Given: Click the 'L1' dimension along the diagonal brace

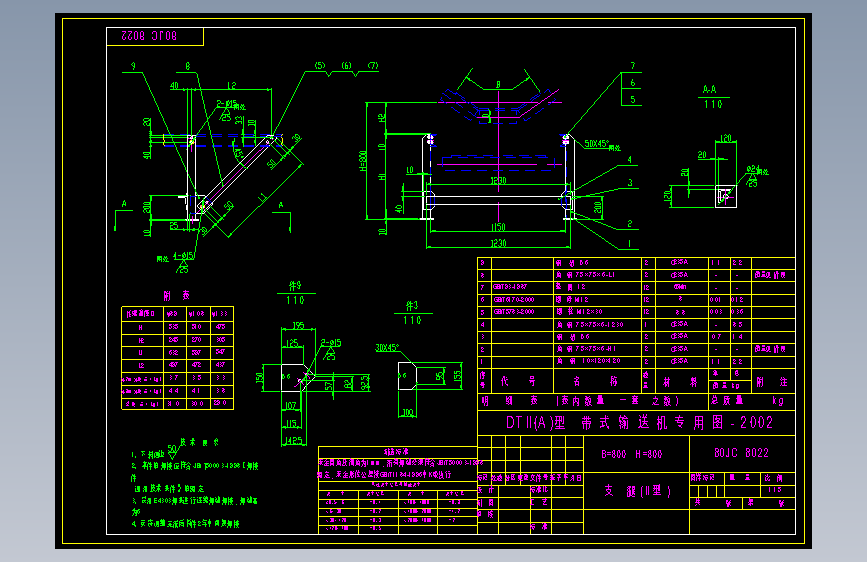Looking at the screenshot, I should point(262,197).
